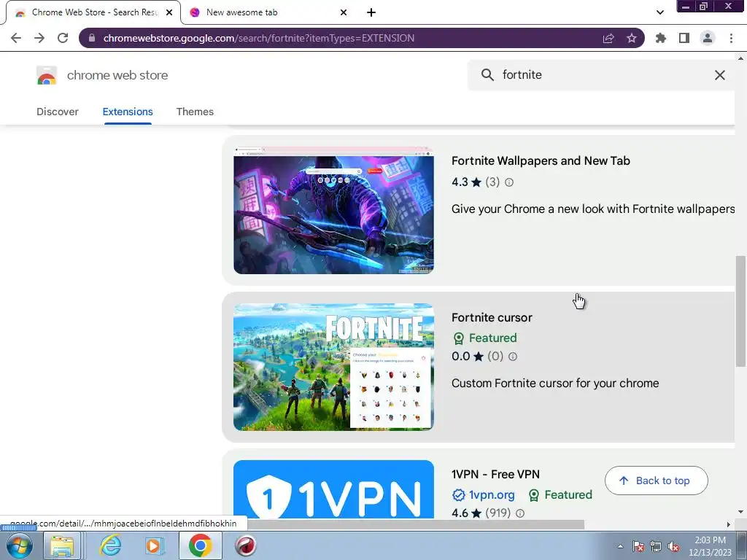Click the Action Center flag icon
The height and width of the screenshot is (560, 747).
coord(638,547)
